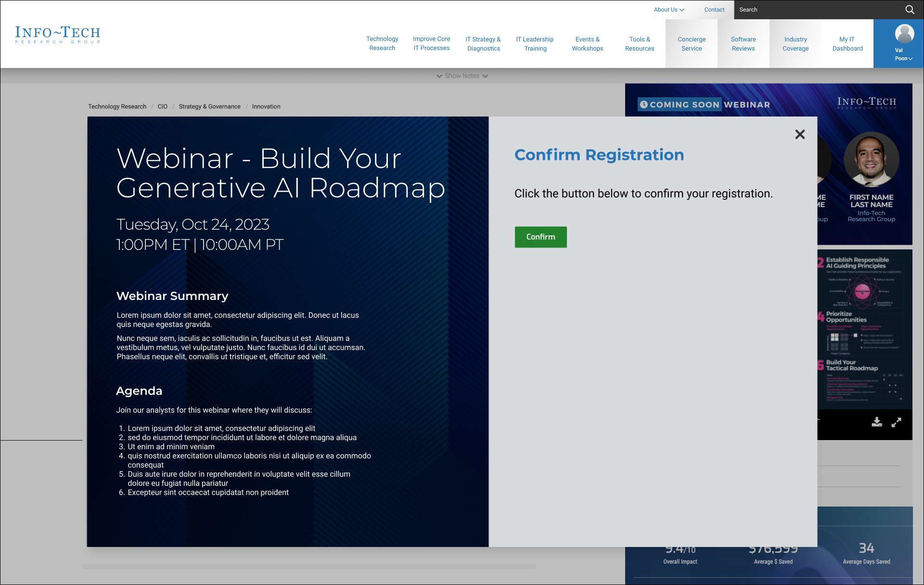924x585 pixels.
Task: Open the Info-Tech Research Group logo
Action: (58, 35)
